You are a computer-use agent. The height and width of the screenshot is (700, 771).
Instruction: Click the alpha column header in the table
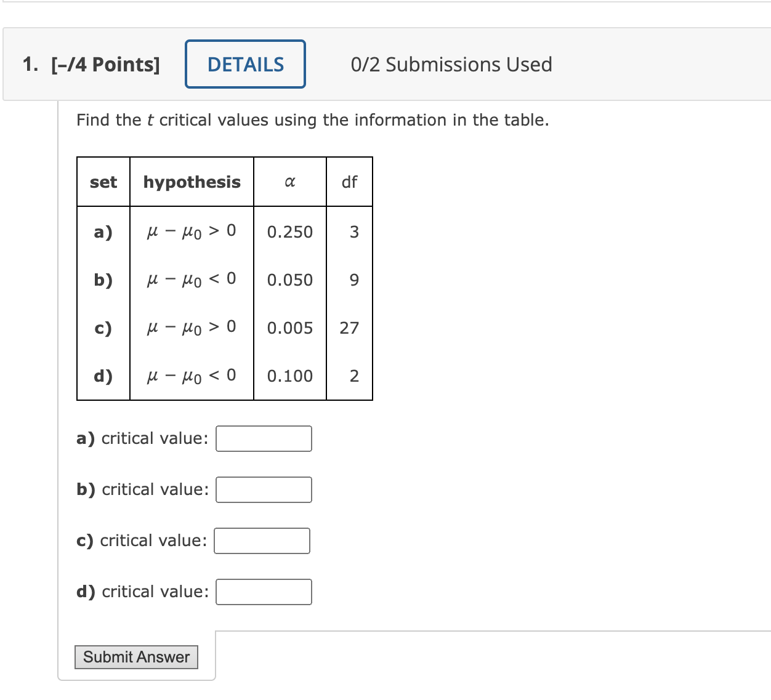289,182
